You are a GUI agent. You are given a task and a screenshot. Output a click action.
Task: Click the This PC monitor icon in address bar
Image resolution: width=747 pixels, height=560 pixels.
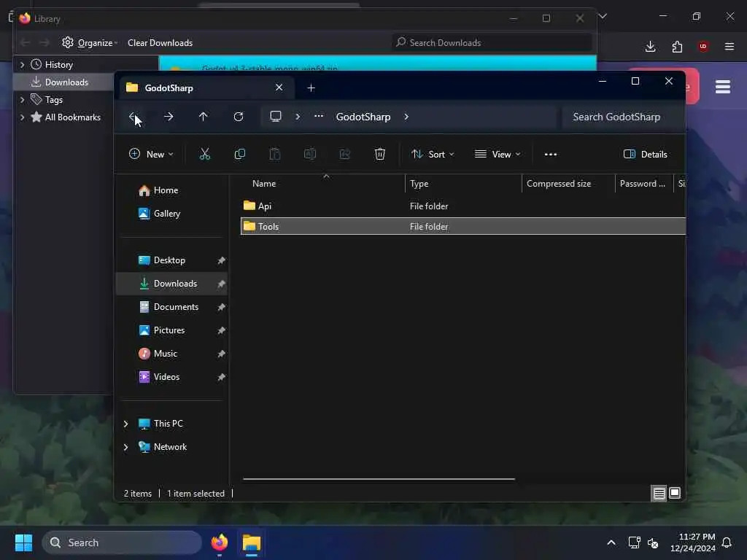pos(276,117)
